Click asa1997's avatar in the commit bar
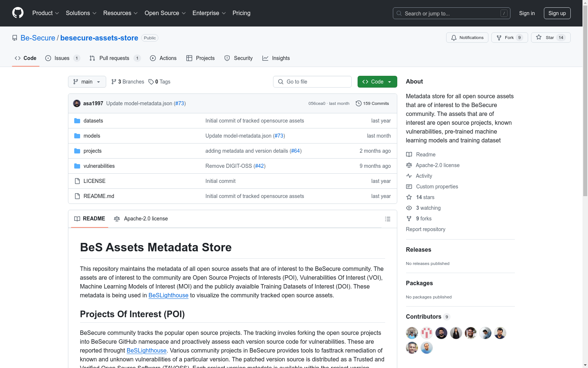Viewport: 588px width, 368px height. tap(77, 103)
